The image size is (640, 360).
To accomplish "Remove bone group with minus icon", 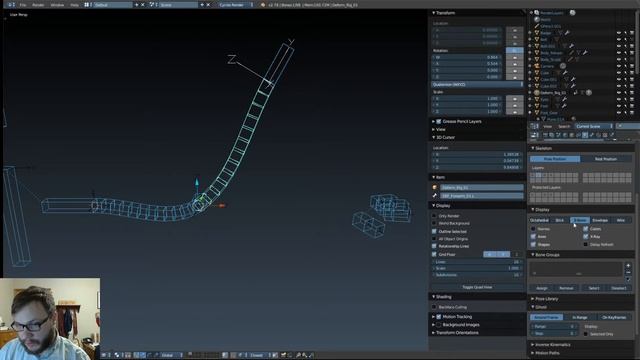I will (628, 272).
